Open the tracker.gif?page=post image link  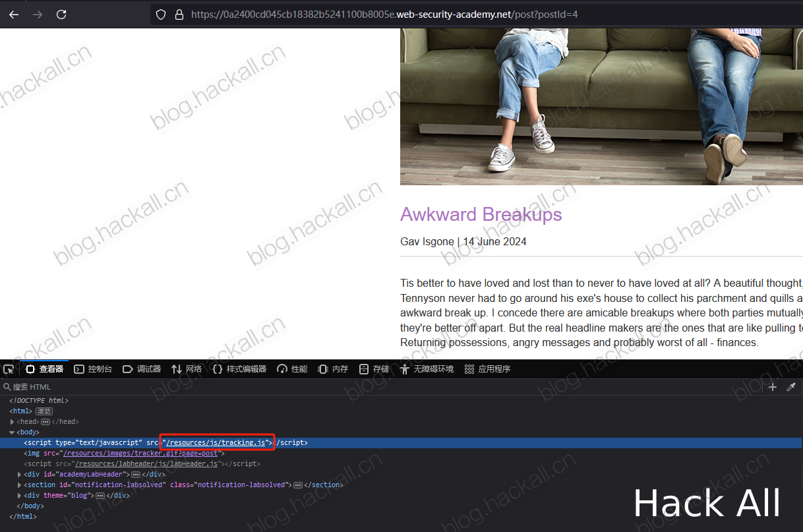click(142, 453)
